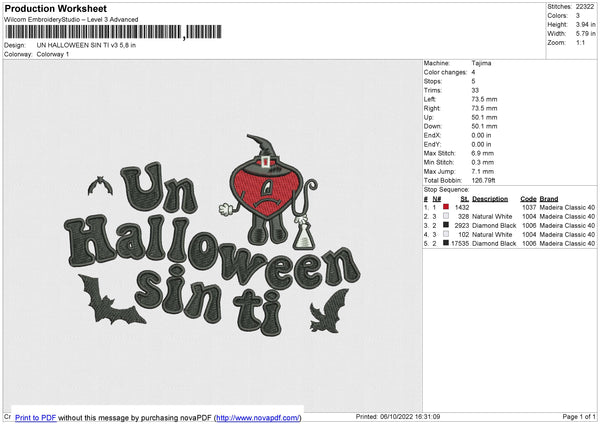Click the 'Left:' measurement label
Screen dimensions: 600x424
[x=430, y=99]
